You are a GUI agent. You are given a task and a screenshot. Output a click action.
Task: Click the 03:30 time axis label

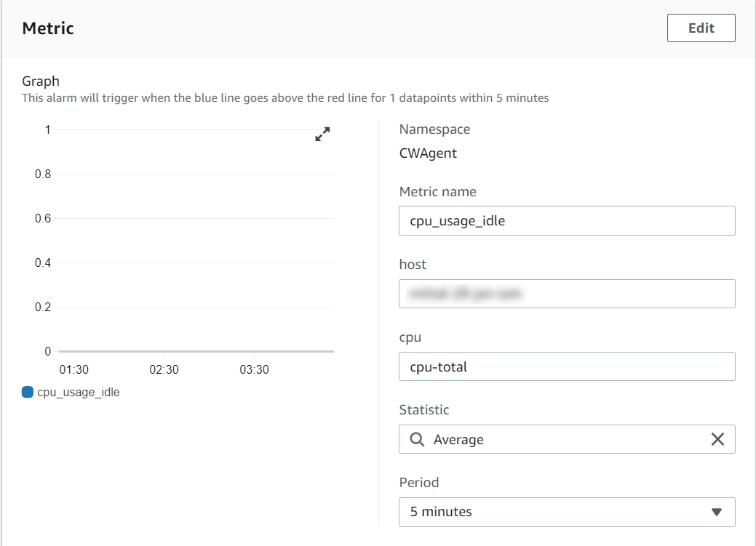coord(254,369)
